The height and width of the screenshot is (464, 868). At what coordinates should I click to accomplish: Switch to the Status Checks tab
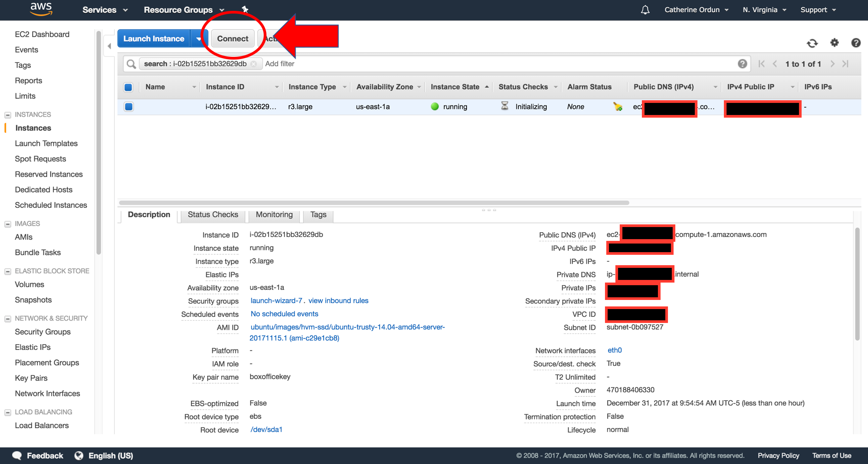tap(213, 215)
